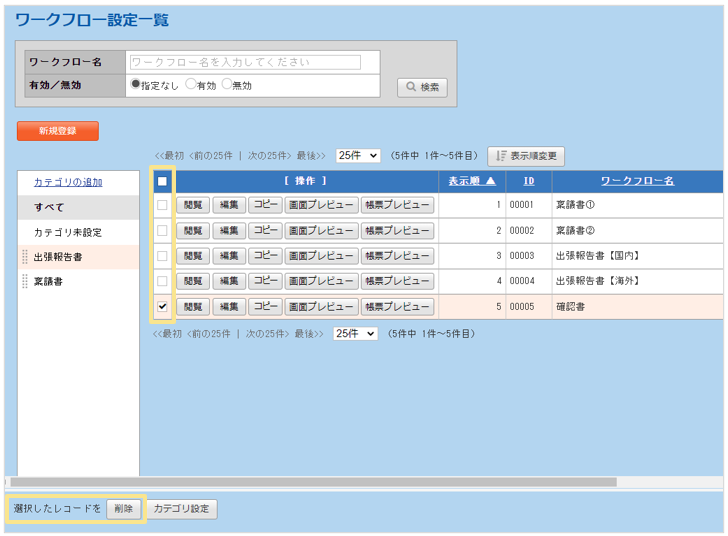This screenshot has width=728, height=536.
Task: Open the bottom 25件 page size dropdown
Action: tap(355, 333)
